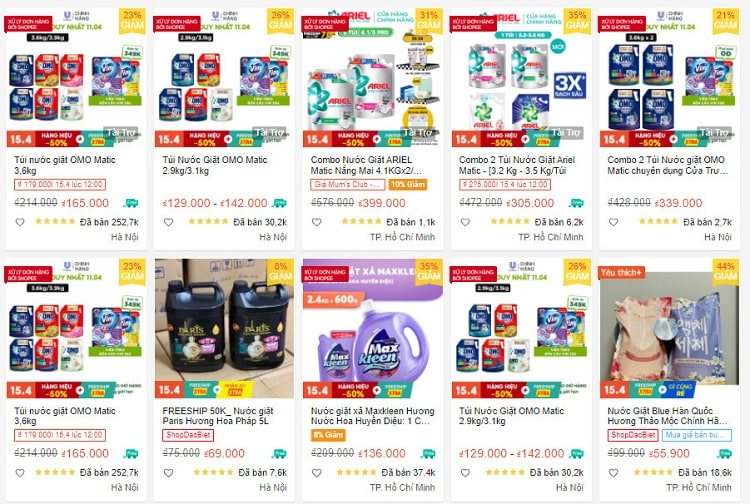This screenshot has width=750, height=504.
Task: Open the Ariel Matic 3X sạch sâu product image
Action: [521, 78]
